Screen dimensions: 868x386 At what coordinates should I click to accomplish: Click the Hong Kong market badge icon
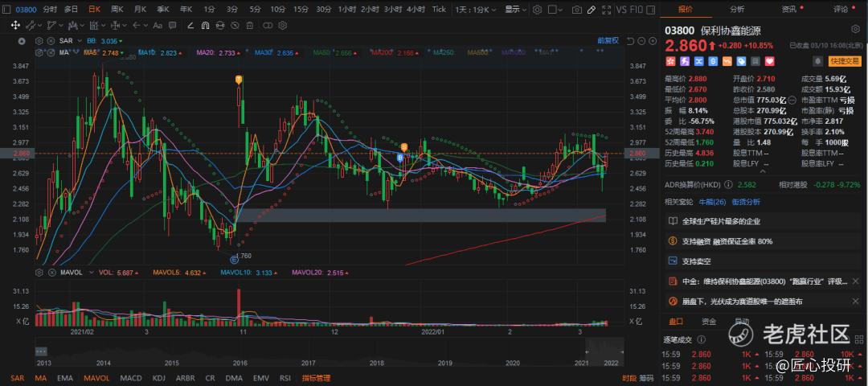pyautogui.click(x=669, y=61)
